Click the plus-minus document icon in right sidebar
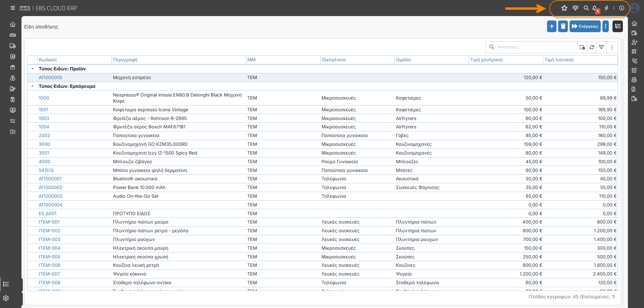The image size is (644, 308). coord(634,89)
